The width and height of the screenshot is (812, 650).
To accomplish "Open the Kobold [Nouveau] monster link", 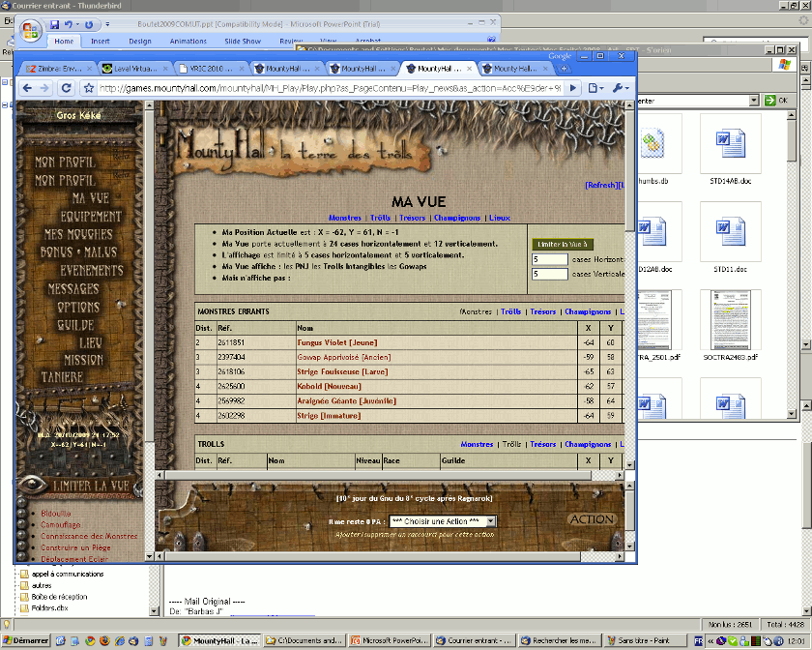I will pos(329,386).
